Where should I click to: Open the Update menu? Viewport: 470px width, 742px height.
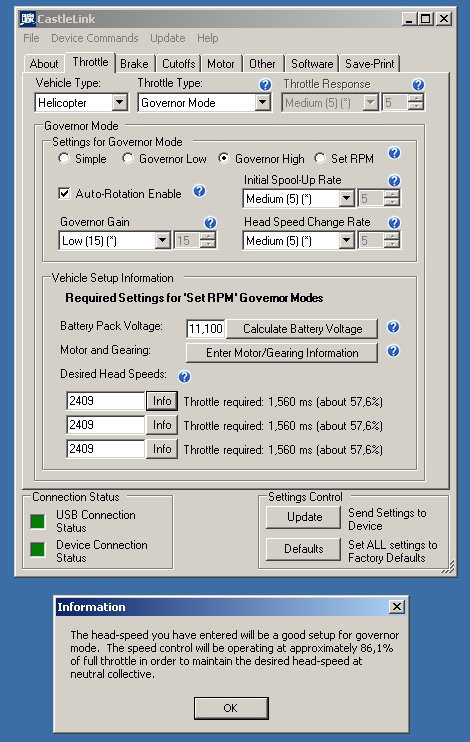click(168, 38)
